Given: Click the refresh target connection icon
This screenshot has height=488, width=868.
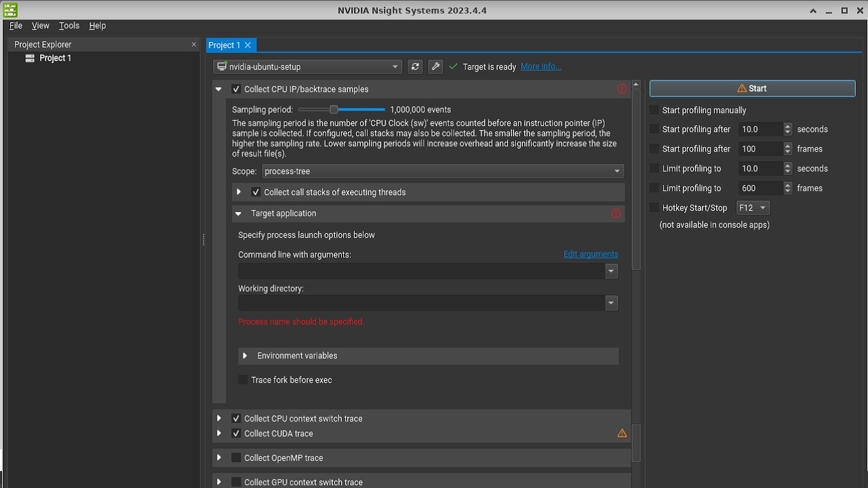Looking at the screenshot, I should pyautogui.click(x=415, y=66).
